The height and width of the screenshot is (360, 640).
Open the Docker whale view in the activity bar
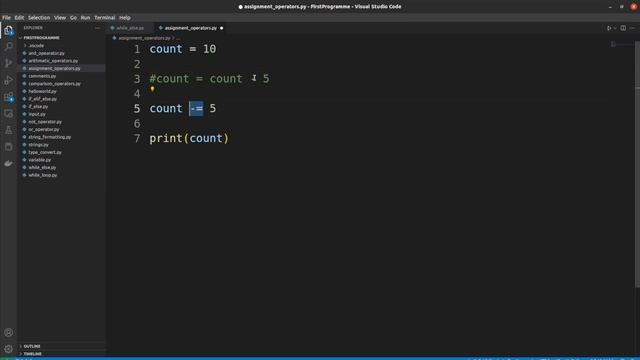pyautogui.click(x=8, y=164)
